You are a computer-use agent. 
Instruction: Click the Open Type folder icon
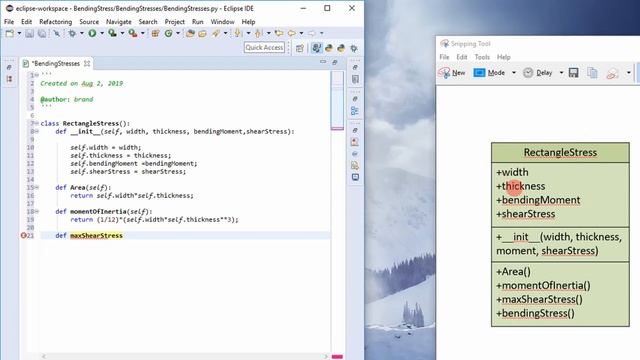[190, 33]
